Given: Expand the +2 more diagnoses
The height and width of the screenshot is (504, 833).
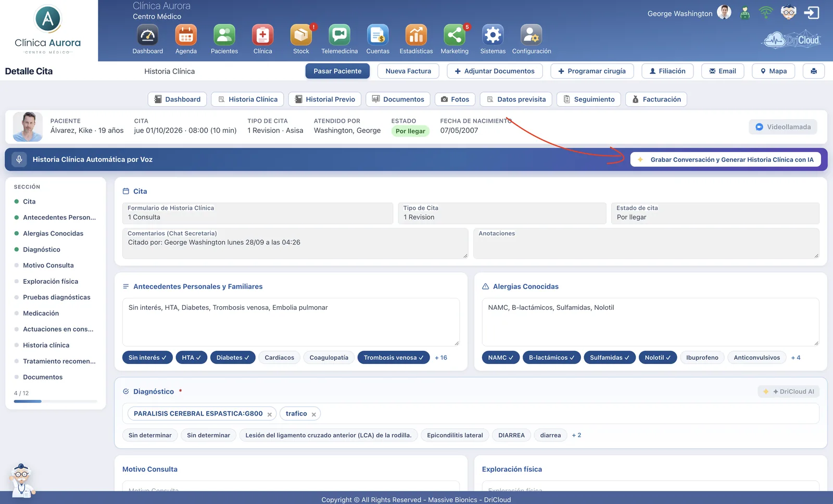Looking at the screenshot, I should [x=576, y=435].
